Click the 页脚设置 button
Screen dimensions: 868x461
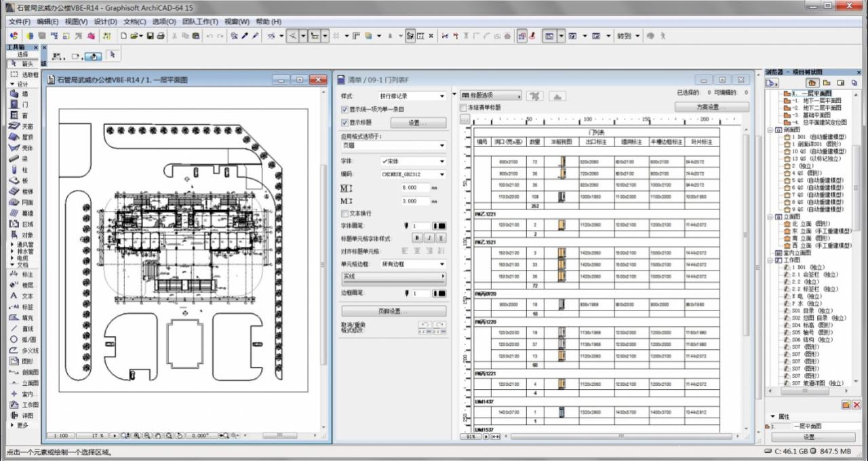[394, 311]
